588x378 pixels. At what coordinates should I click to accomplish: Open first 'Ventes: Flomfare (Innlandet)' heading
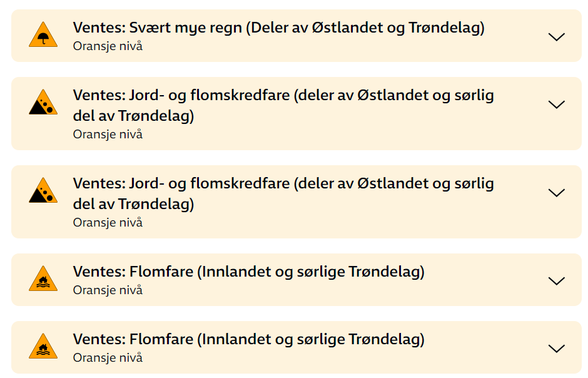pyautogui.click(x=248, y=272)
